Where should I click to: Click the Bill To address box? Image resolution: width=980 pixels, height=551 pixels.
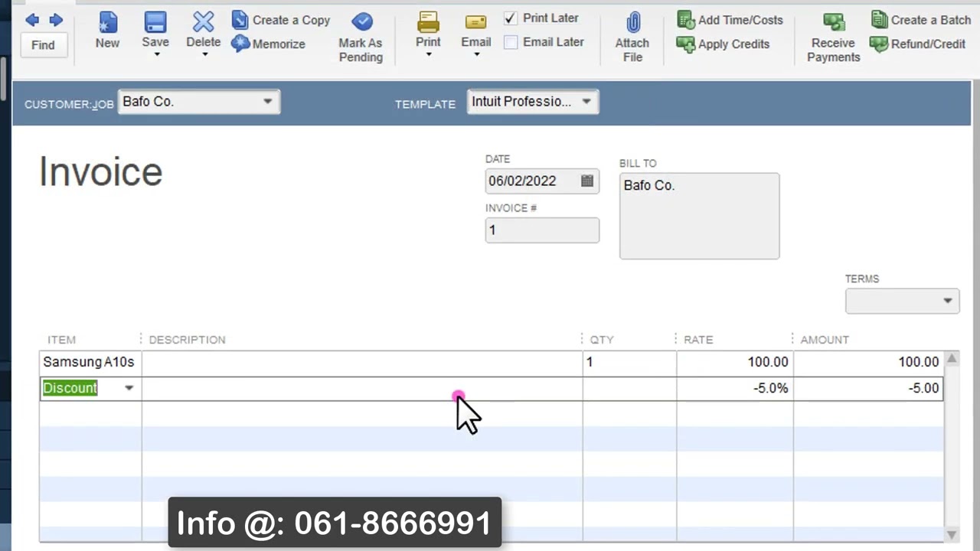pos(699,216)
